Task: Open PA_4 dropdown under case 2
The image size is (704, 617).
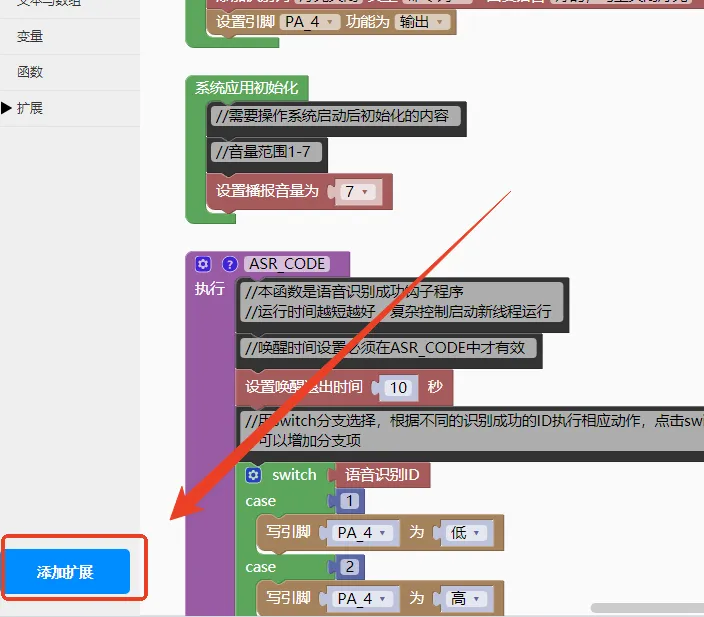Action: [366, 598]
